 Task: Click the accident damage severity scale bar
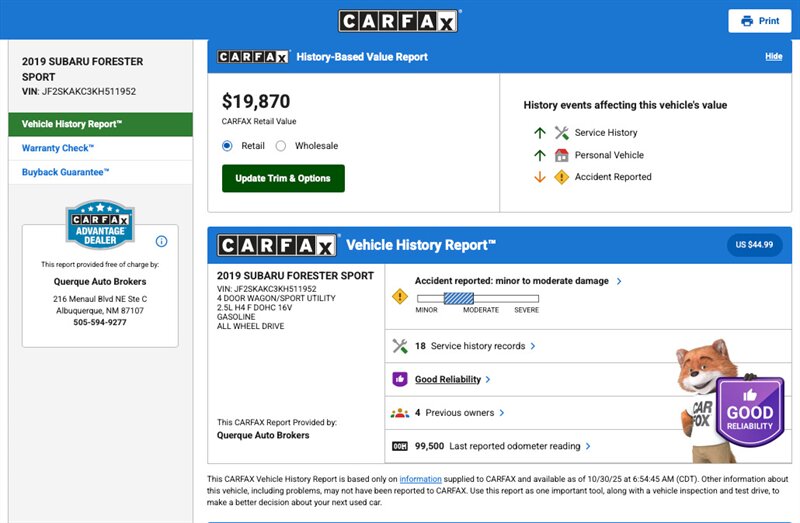point(477,298)
